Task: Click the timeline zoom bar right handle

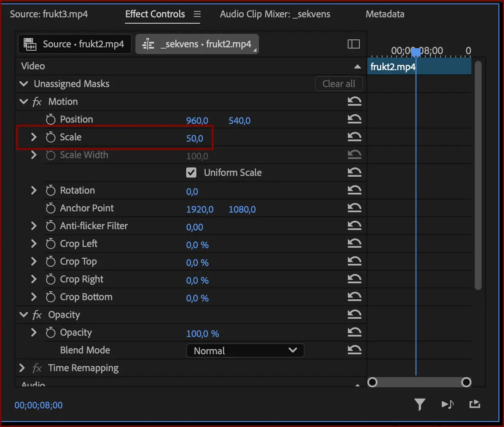Action: tap(466, 382)
